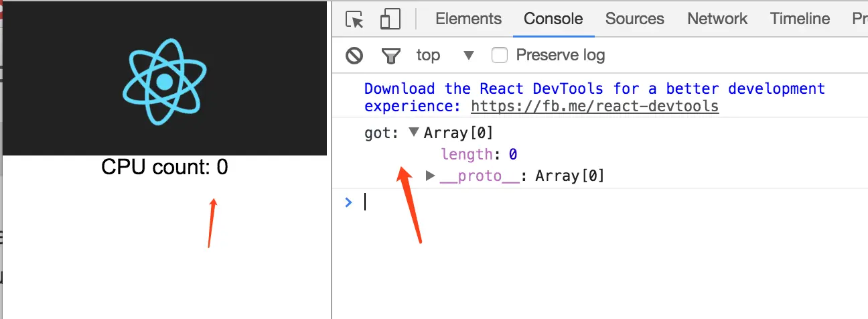The image size is (868, 319).
Task: Open the Sources tab
Action: click(634, 19)
